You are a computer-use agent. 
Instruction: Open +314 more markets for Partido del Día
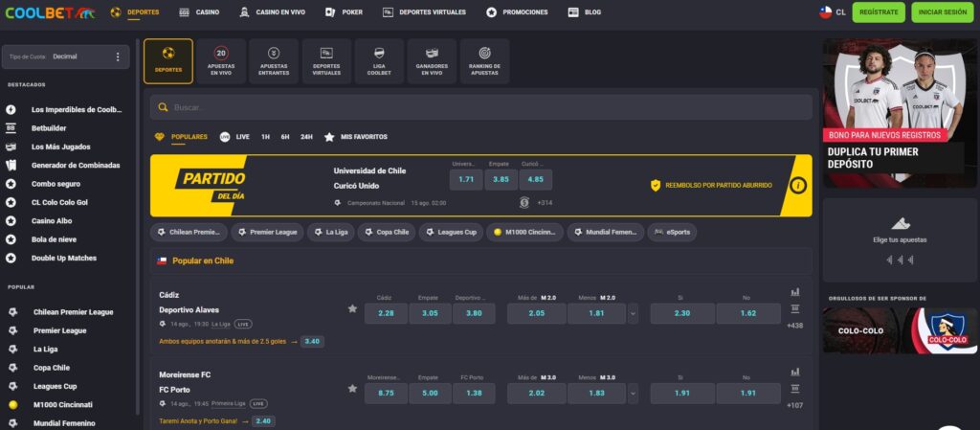(544, 203)
